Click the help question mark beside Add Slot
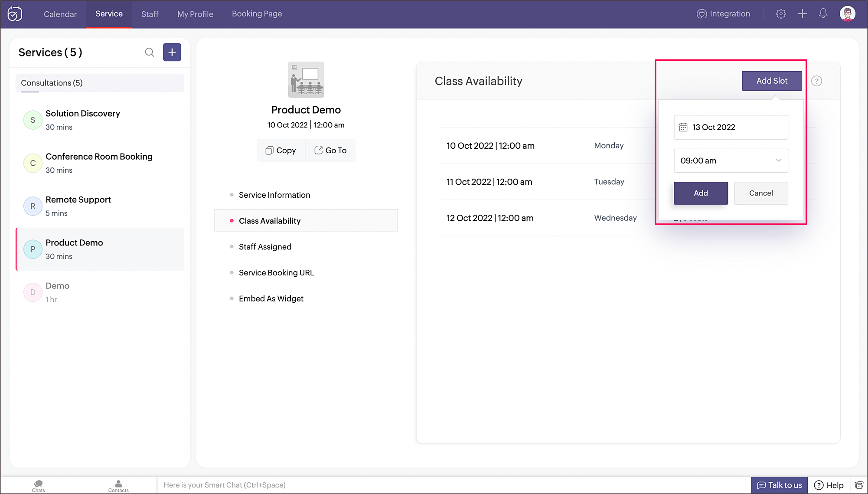Image resolution: width=868 pixels, height=494 pixels. (816, 81)
